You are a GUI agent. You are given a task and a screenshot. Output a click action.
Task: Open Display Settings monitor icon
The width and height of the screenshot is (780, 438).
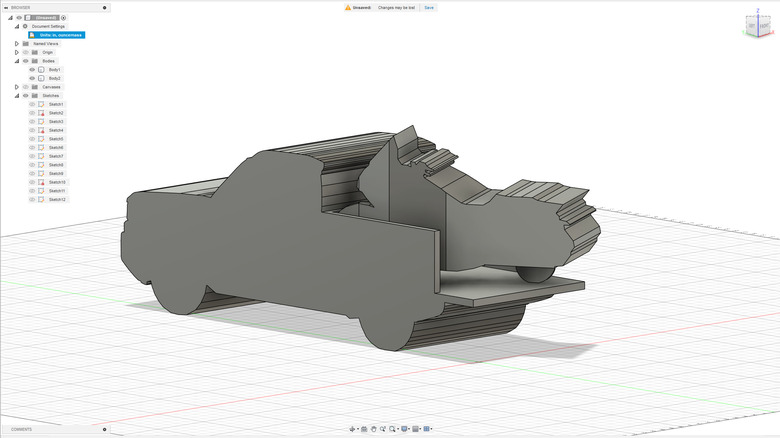point(404,429)
